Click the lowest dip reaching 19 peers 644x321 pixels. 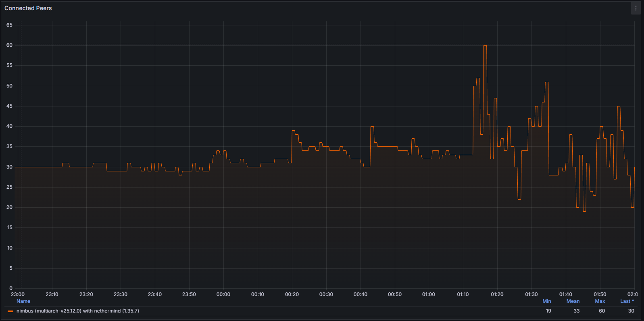(584, 211)
